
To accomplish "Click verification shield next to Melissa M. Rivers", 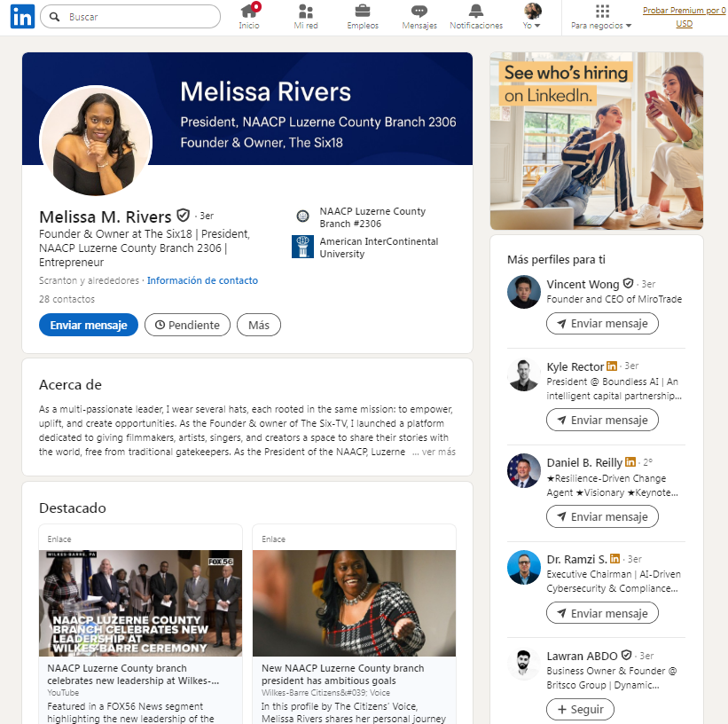I will click(x=184, y=215).
